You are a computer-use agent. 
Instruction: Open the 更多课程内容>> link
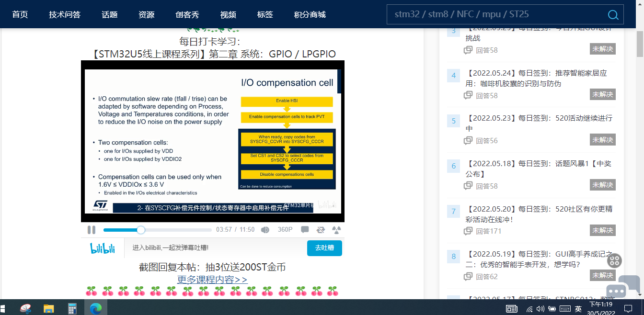[212, 279]
